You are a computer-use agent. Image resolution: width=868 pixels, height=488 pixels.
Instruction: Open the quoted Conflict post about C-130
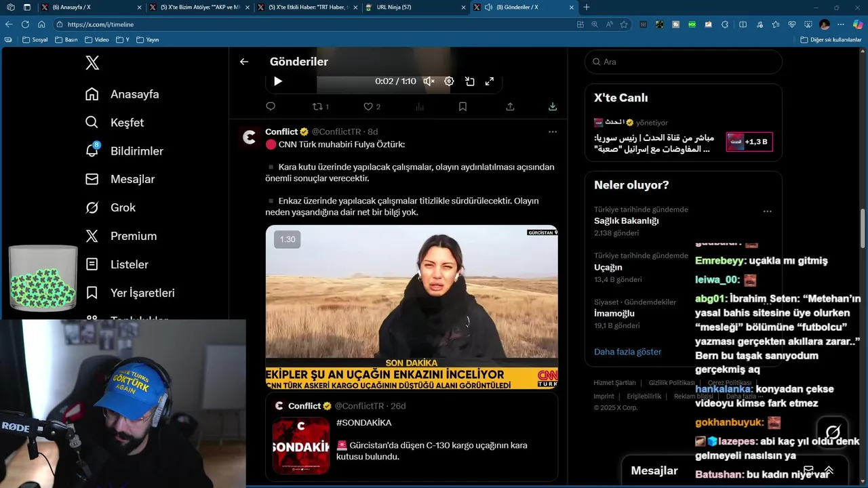point(412,438)
